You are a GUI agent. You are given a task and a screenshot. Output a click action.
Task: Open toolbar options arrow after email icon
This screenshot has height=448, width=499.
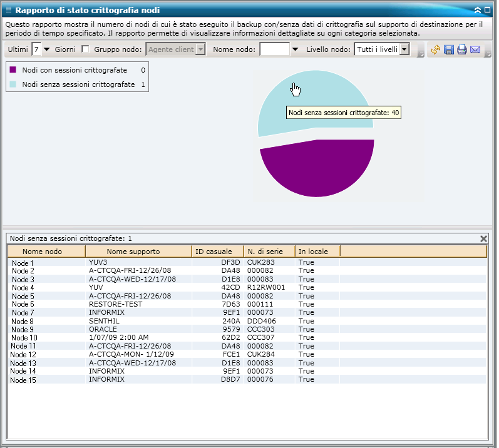(x=488, y=53)
